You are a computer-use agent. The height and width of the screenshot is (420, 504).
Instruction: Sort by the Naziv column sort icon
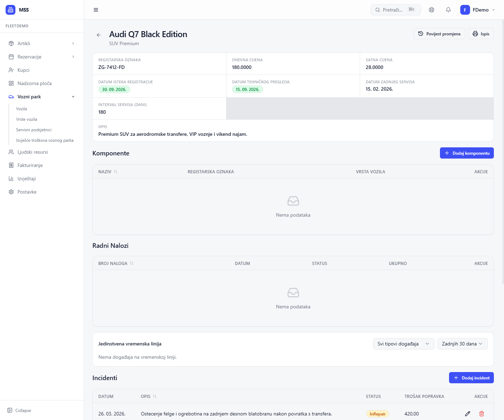point(115,171)
